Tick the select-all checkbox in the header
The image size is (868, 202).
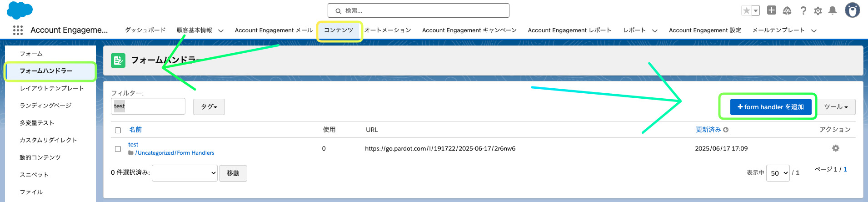pos(118,131)
